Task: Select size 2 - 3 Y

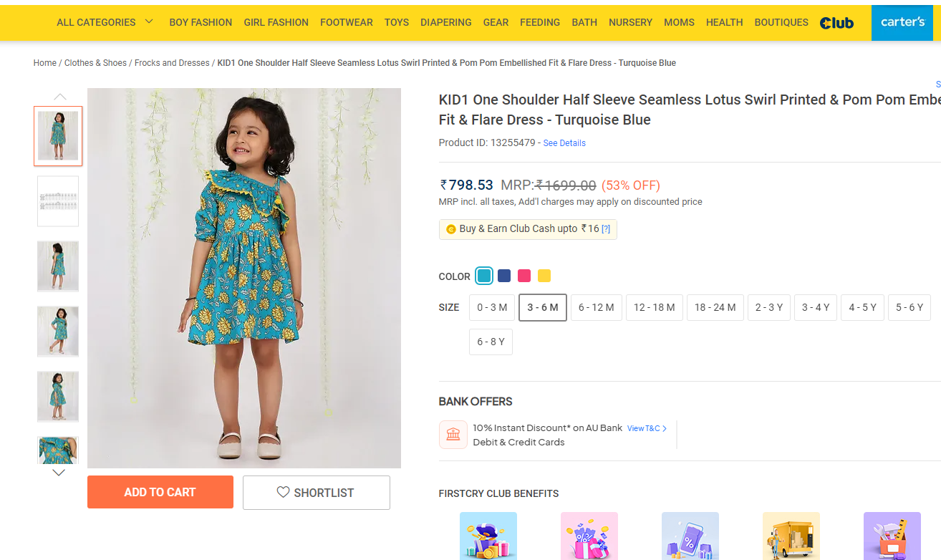Action: pyautogui.click(x=769, y=307)
